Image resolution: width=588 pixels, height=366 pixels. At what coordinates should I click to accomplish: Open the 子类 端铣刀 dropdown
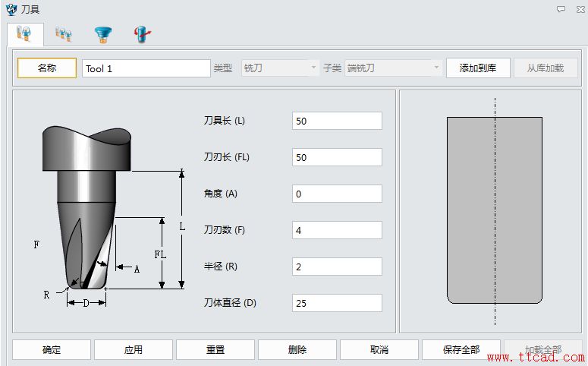pyautogui.click(x=393, y=68)
